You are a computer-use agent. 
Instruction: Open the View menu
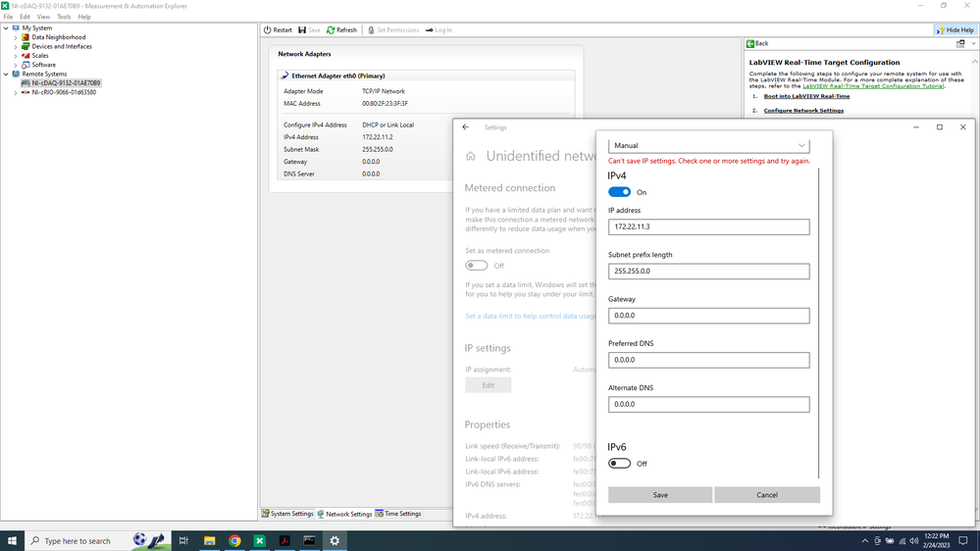coord(43,17)
